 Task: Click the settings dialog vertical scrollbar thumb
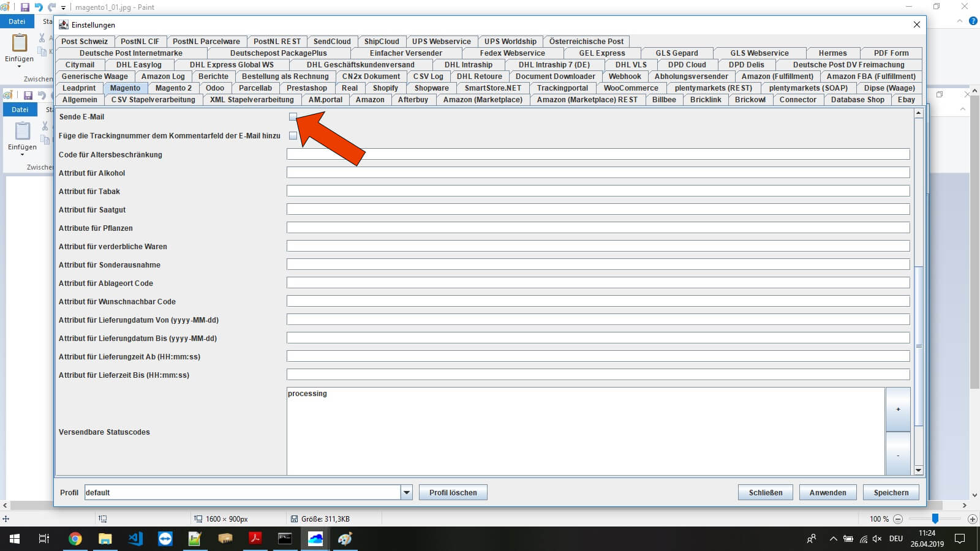(x=919, y=346)
